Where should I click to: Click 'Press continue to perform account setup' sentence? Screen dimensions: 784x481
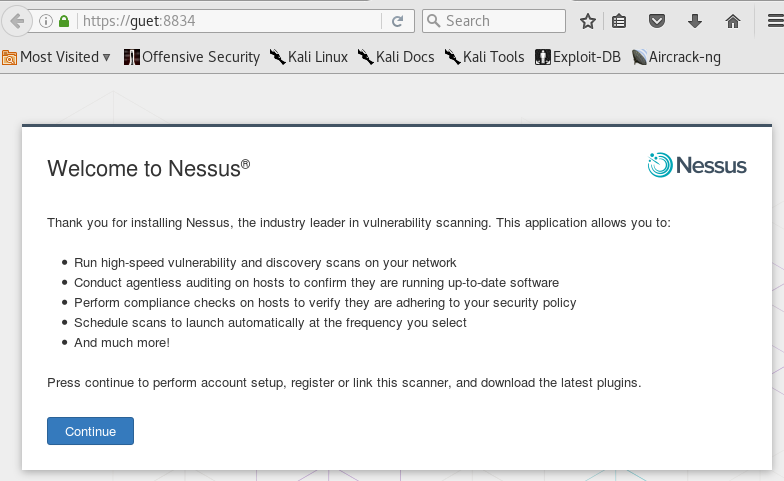(x=344, y=382)
